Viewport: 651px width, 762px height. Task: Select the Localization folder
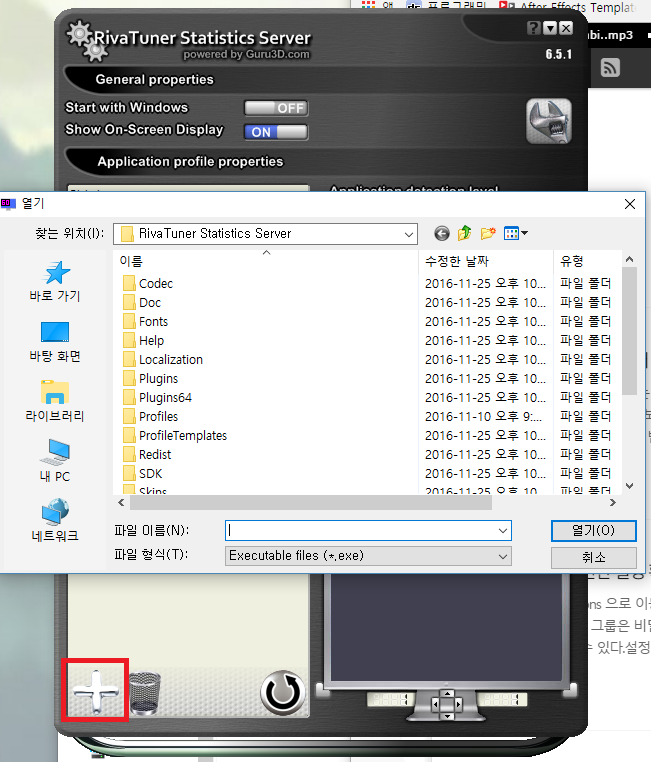pos(163,359)
